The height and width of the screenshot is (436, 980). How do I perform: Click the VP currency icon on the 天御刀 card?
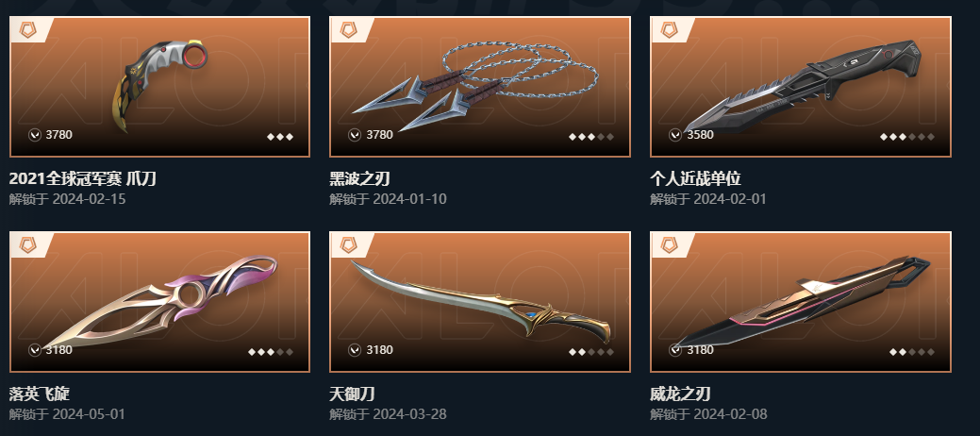click(x=355, y=350)
